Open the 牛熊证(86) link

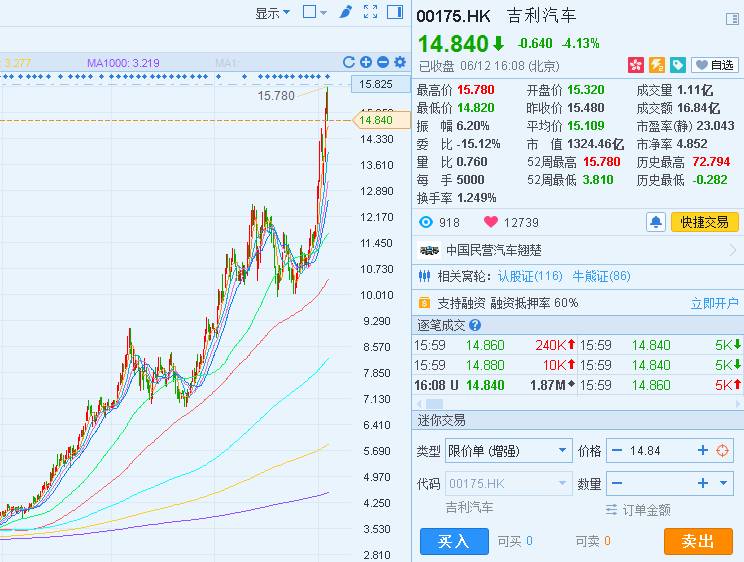coord(601,276)
